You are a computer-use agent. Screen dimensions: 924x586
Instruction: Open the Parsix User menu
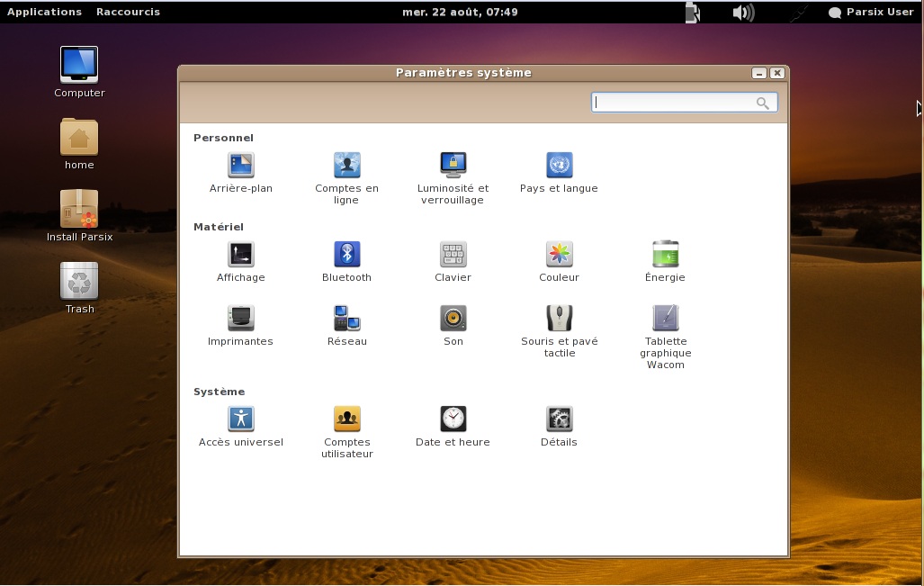tap(871, 12)
